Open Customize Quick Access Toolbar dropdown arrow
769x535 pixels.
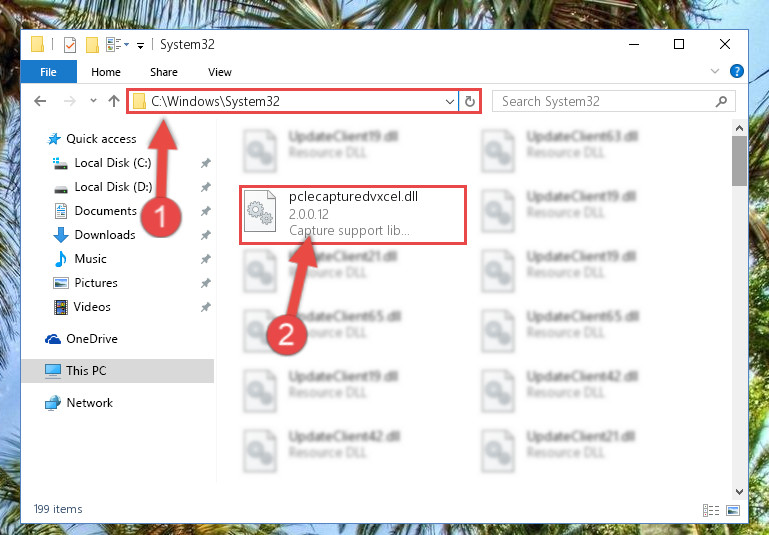point(140,46)
